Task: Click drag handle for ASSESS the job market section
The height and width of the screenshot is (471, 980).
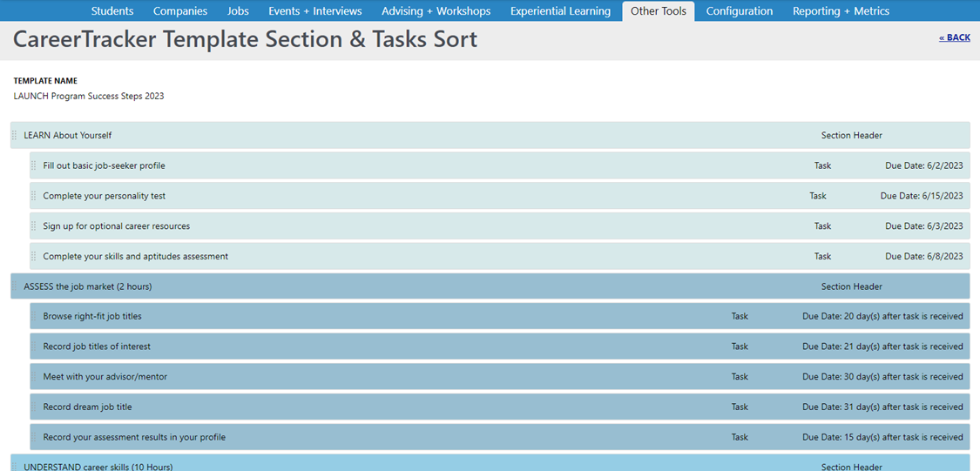Action: coord(15,286)
